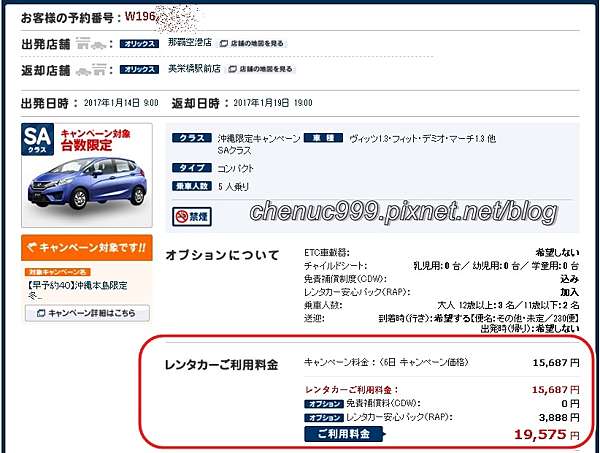Screen dimensions: 600x453
Task: Open return store map link
Action: [x=261, y=69]
